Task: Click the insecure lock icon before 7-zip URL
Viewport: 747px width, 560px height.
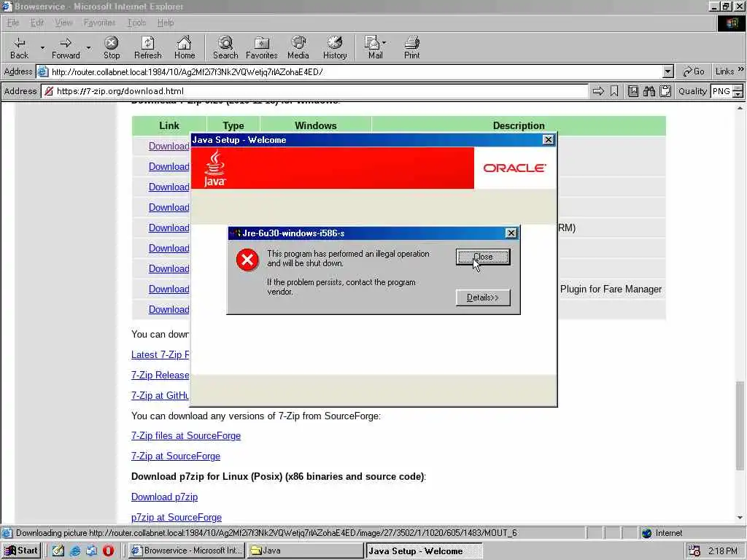Action: coord(49,91)
